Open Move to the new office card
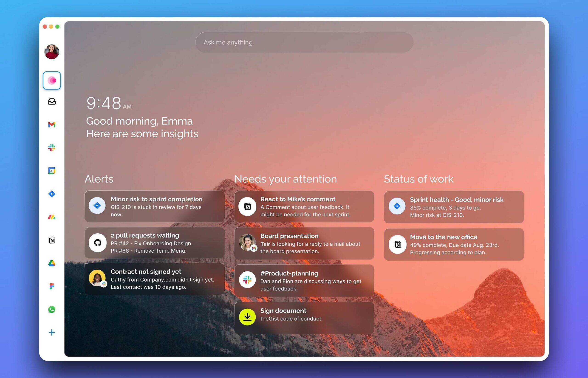The image size is (588, 378). 454,244
